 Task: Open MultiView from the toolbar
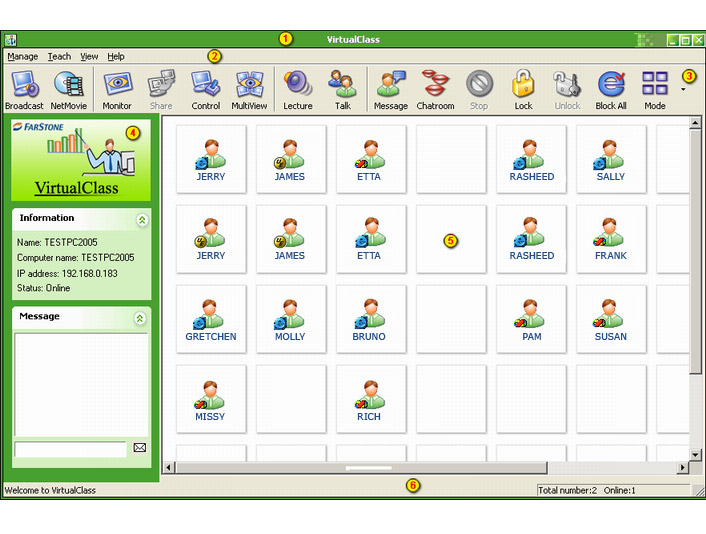pos(249,90)
